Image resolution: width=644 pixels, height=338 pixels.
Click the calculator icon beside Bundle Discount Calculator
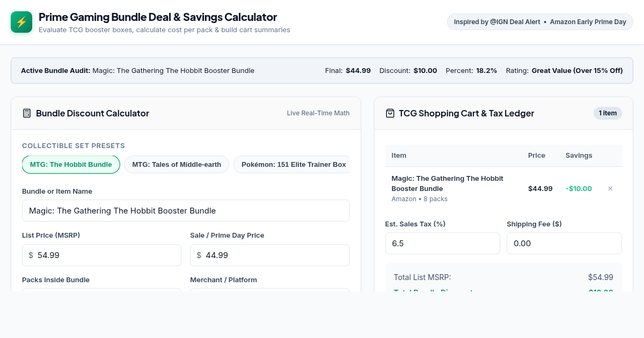coord(27,113)
